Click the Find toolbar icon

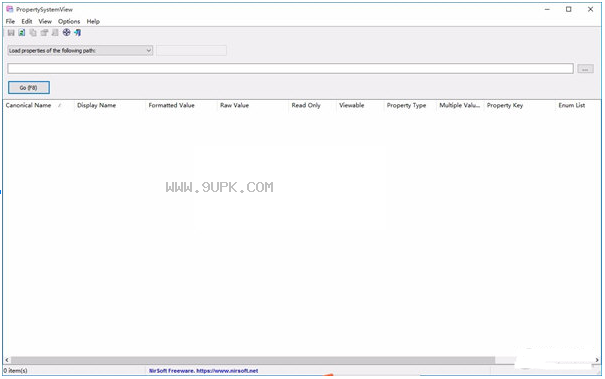(x=55, y=33)
